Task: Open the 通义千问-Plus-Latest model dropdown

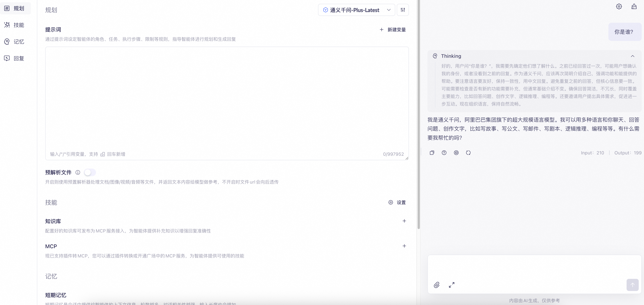Action: tap(356, 10)
